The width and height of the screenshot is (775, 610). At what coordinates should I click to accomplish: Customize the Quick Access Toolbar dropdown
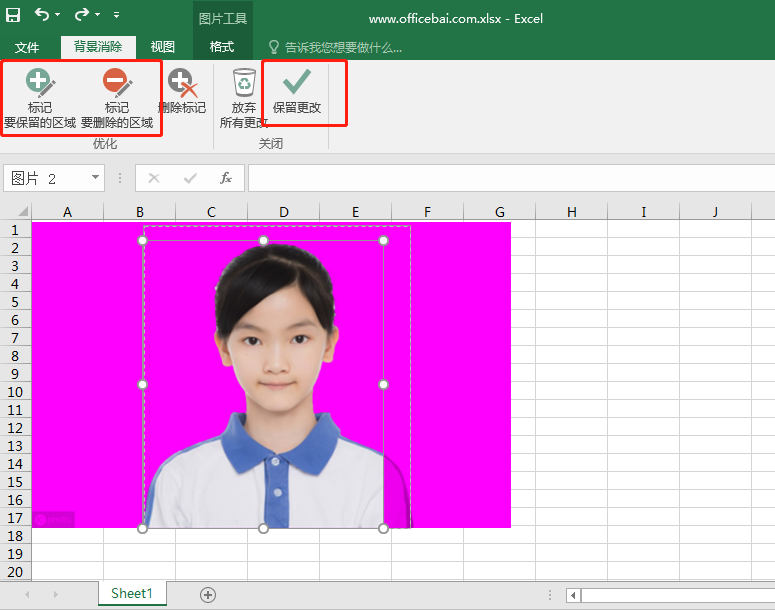[116, 15]
